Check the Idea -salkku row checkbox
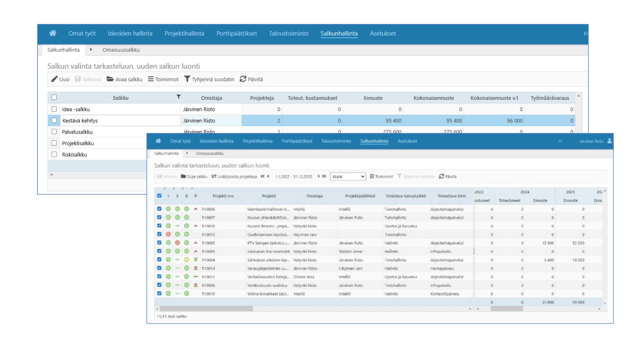 [x=54, y=109]
